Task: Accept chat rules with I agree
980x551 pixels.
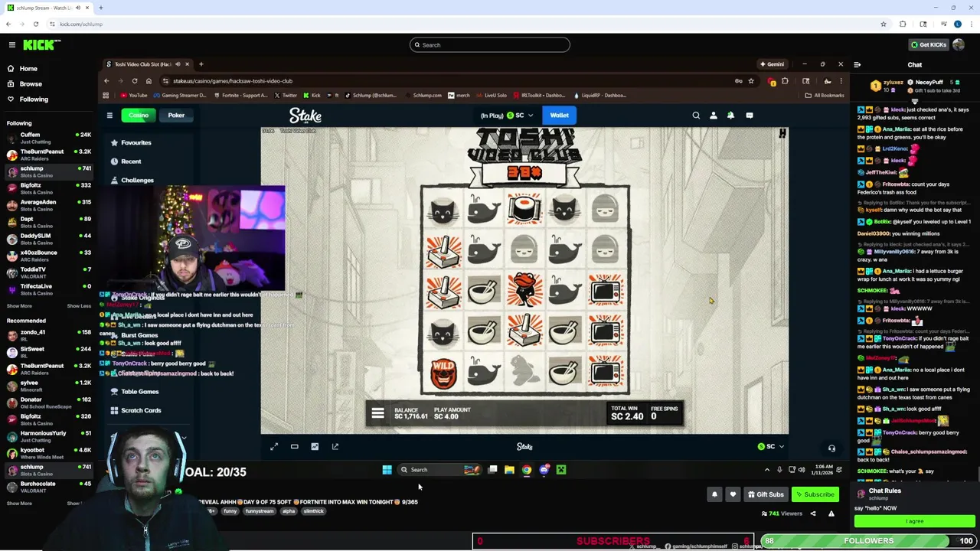Action: (x=915, y=521)
